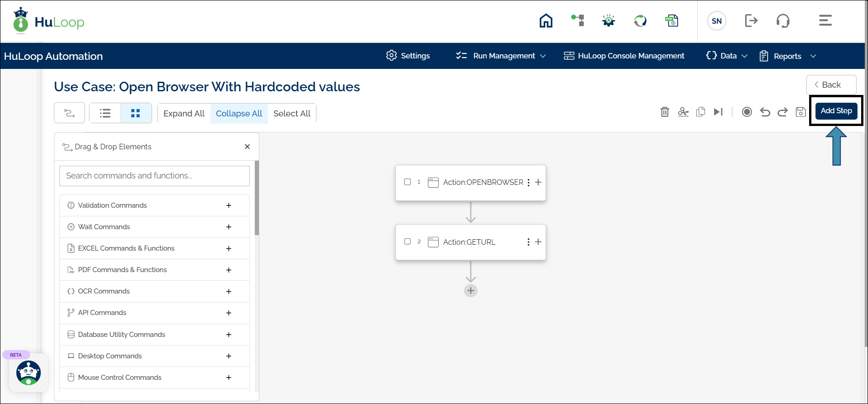Open the Run Management dropdown
The height and width of the screenshot is (404, 868).
[x=501, y=56]
